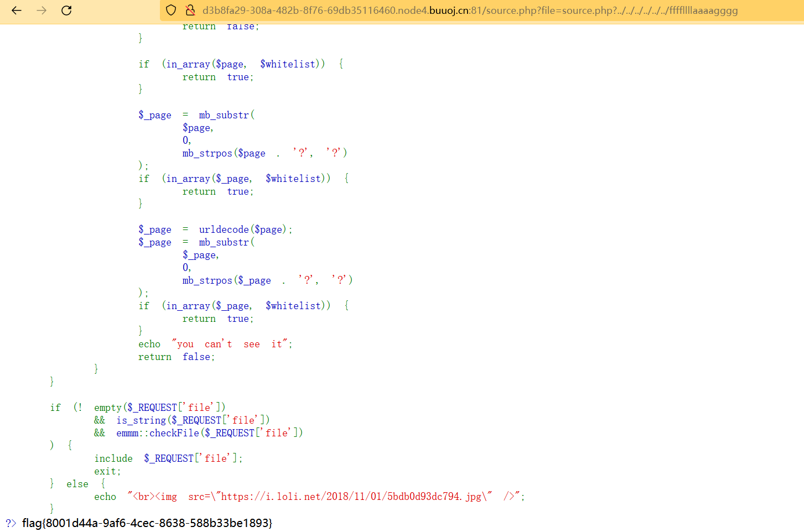Click the grayed-out forward arrow
Image resolution: width=804 pixels, height=532 pixels.
pos(41,10)
